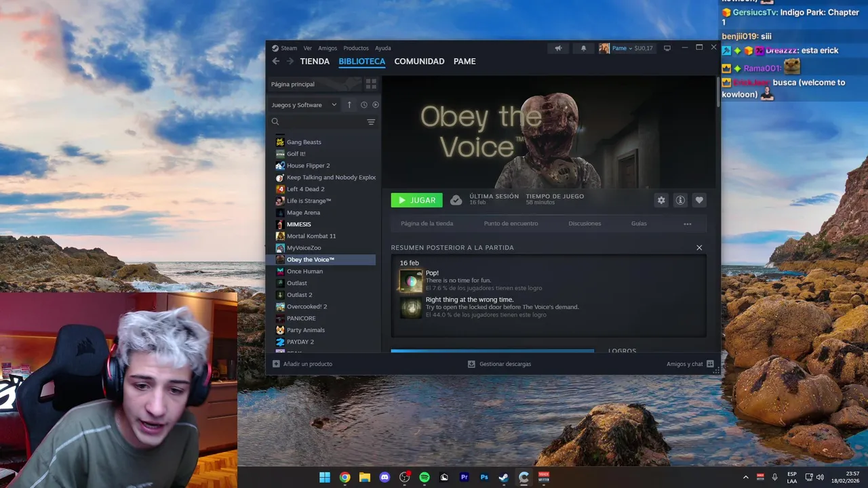
Task: Open Spotify from taskbar
Action: coord(425,477)
